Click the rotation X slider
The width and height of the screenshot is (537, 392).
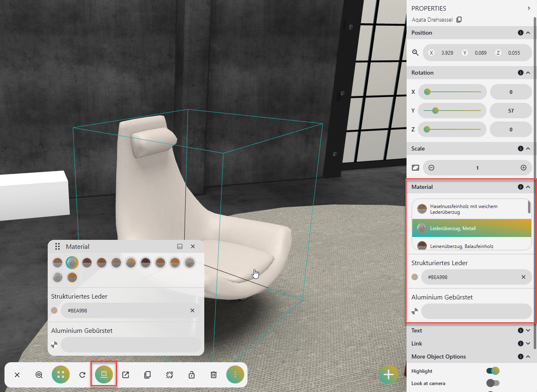tap(452, 92)
